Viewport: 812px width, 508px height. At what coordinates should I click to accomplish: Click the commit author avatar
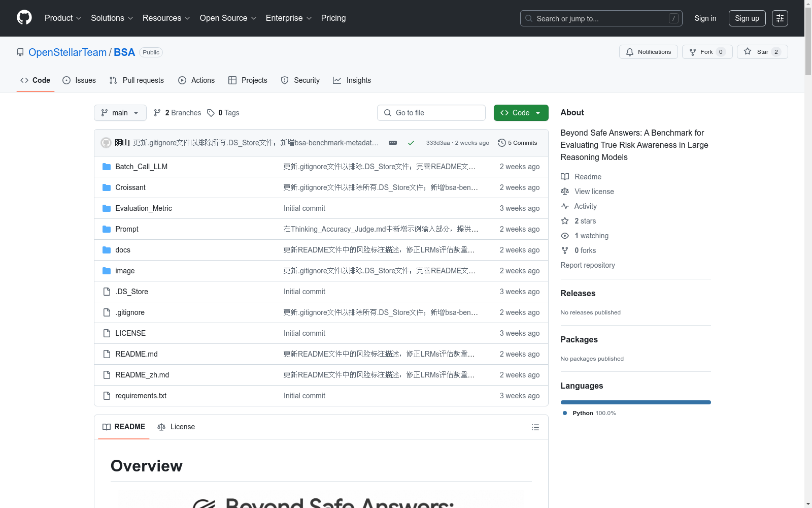106,143
